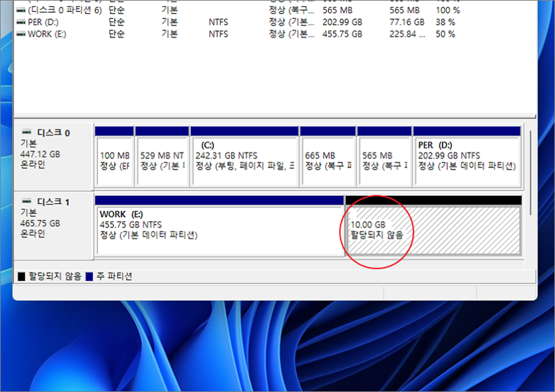Select the 565 MB recovery partition block

pyautogui.click(x=384, y=156)
